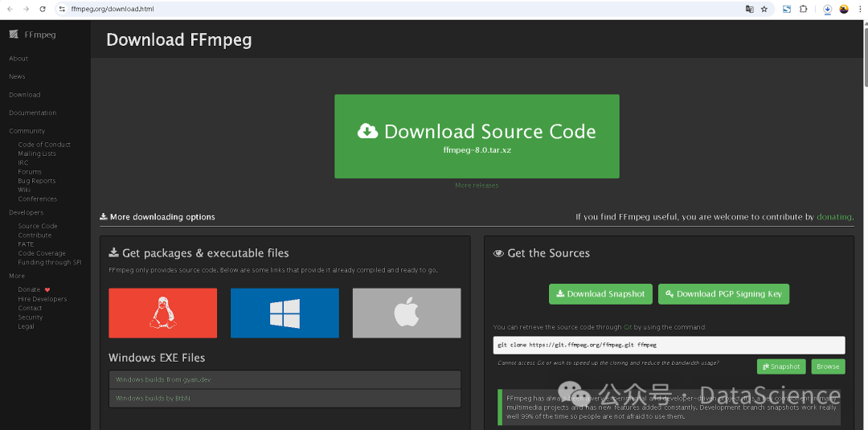Open Wiki sidebar link
This screenshot has height=430, width=868.
point(24,190)
